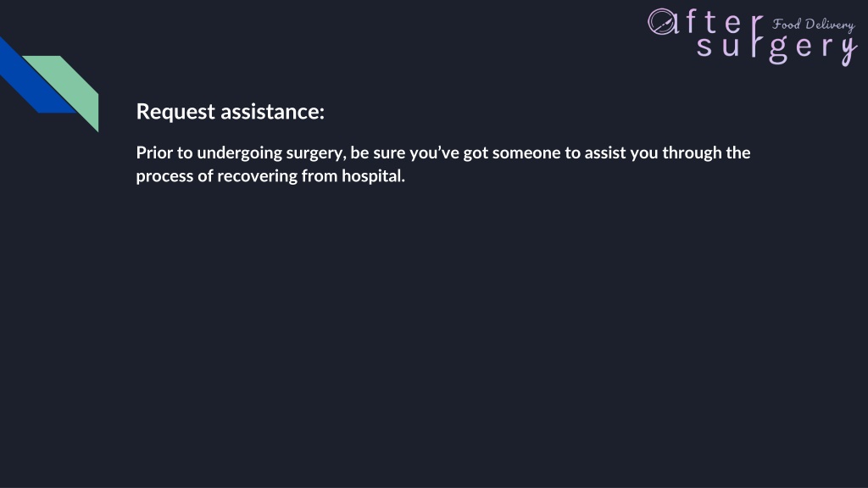Select the 'after' word in the logo
Screen dimensions: 868x488
click(706, 22)
